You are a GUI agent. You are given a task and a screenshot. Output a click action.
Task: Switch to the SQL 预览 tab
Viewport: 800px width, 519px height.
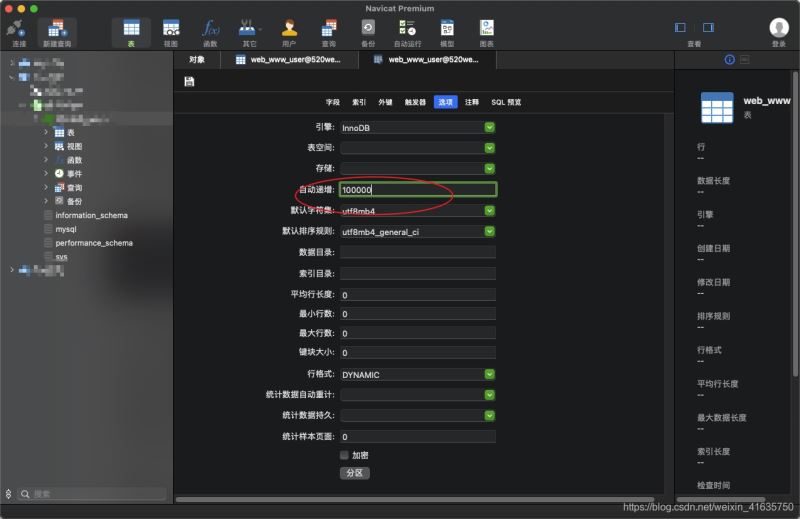coord(505,102)
